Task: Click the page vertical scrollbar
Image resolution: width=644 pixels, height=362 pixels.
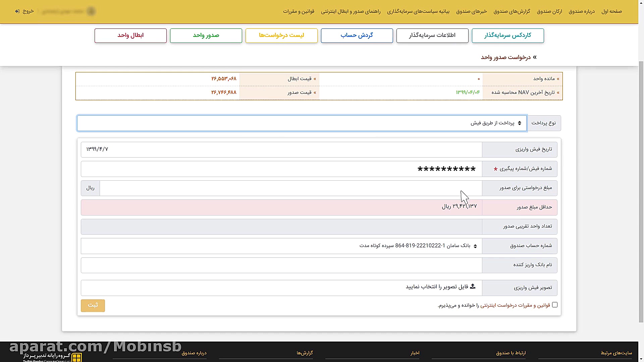Action: [x=641, y=191]
